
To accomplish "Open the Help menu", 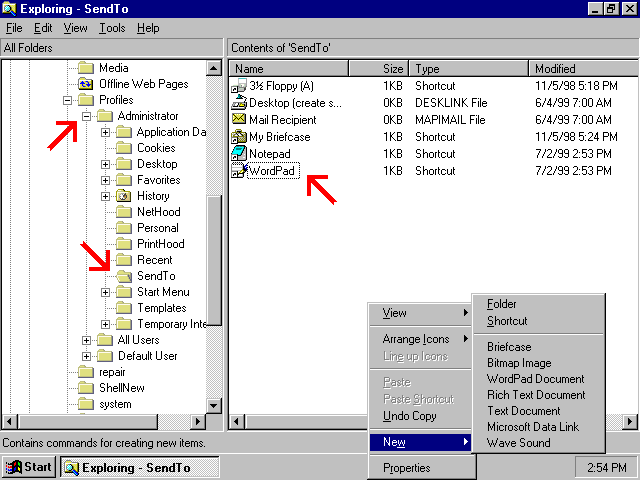I will (x=148, y=28).
